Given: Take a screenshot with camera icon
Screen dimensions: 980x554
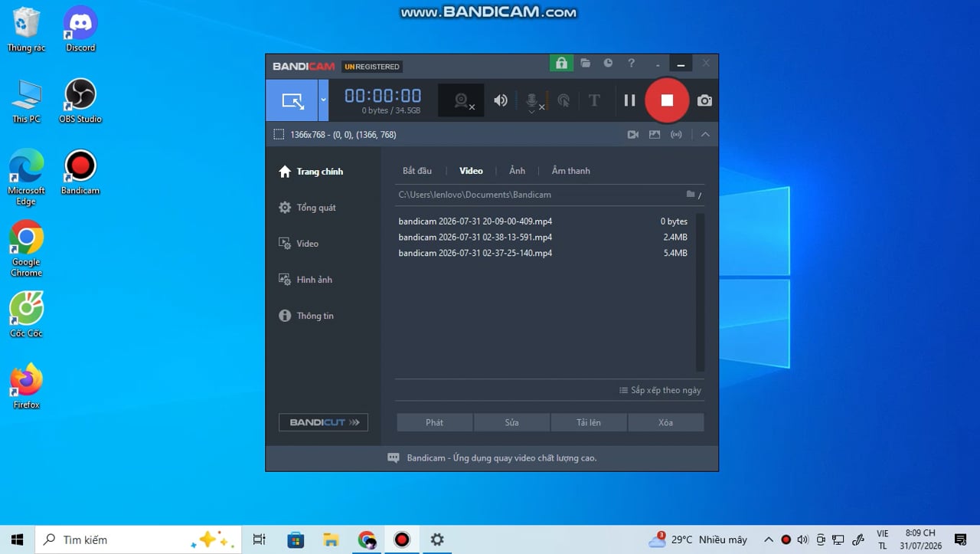Looking at the screenshot, I should click(x=704, y=100).
